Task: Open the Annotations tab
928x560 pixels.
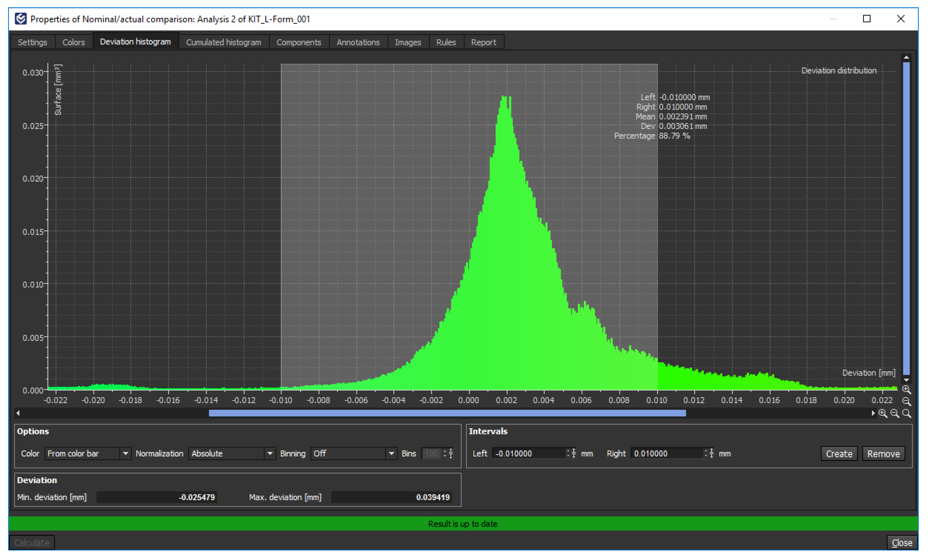Action: (x=358, y=42)
